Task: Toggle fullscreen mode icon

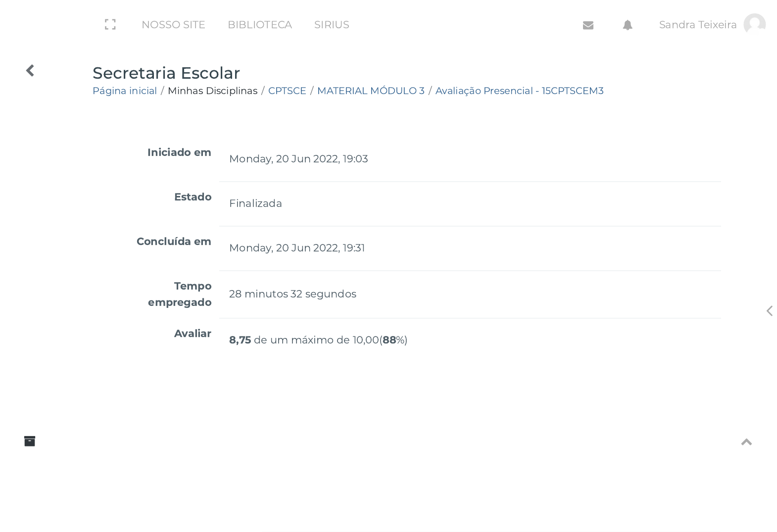Action: tap(110, 25)
